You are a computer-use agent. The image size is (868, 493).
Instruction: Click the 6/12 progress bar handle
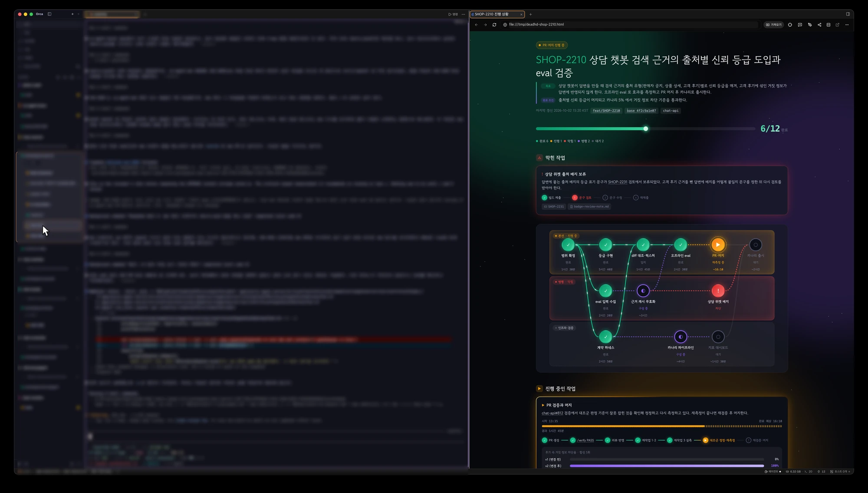646,129
